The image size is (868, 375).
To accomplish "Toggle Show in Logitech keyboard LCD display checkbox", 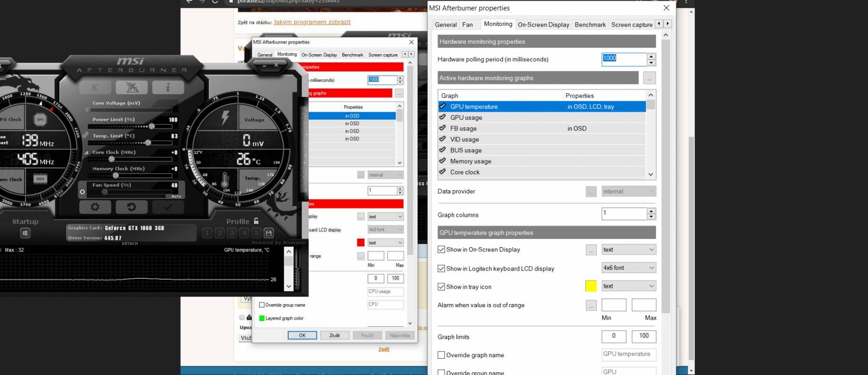I will point(441,269).
